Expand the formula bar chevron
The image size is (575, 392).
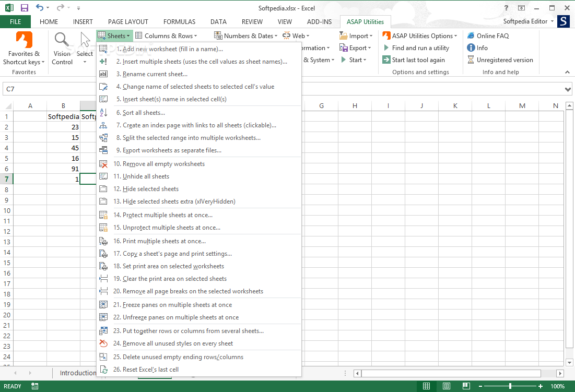568,89
